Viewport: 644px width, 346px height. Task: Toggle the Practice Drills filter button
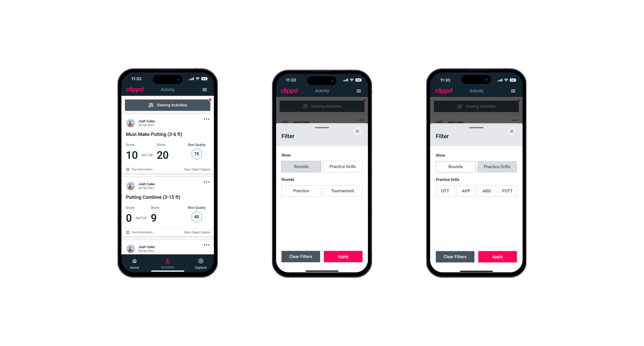point(343,166)
